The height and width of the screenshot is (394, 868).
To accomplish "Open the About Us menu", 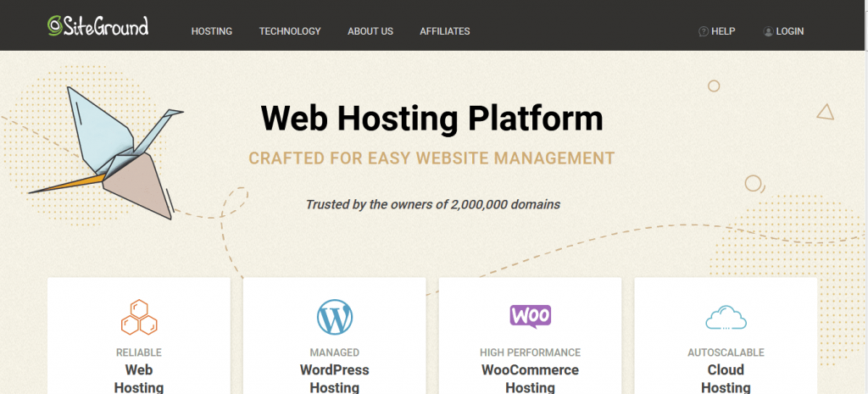I will 370,31.
